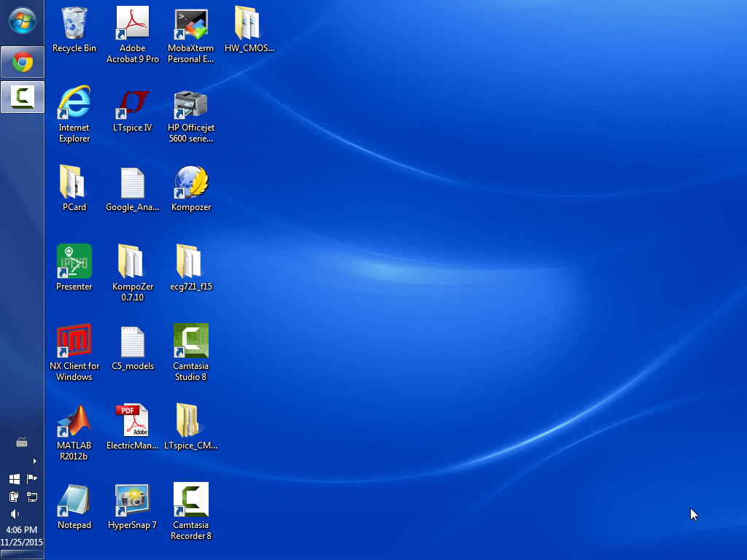Select the NX Client for Windows icon
This screenshot has width=747, height=560.
(x=74, y=343)
